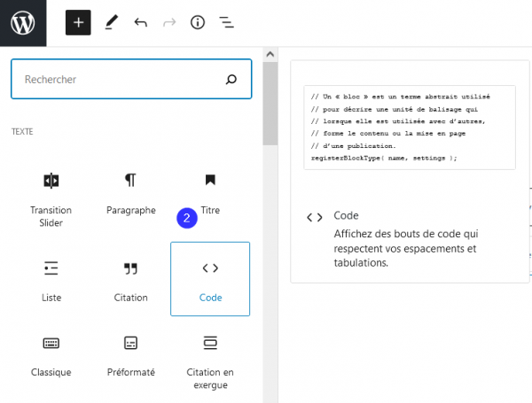Click the angle-brackets icon in preview panel
Image resolution: width=532 pixels, height=403 pixels.
315,217
